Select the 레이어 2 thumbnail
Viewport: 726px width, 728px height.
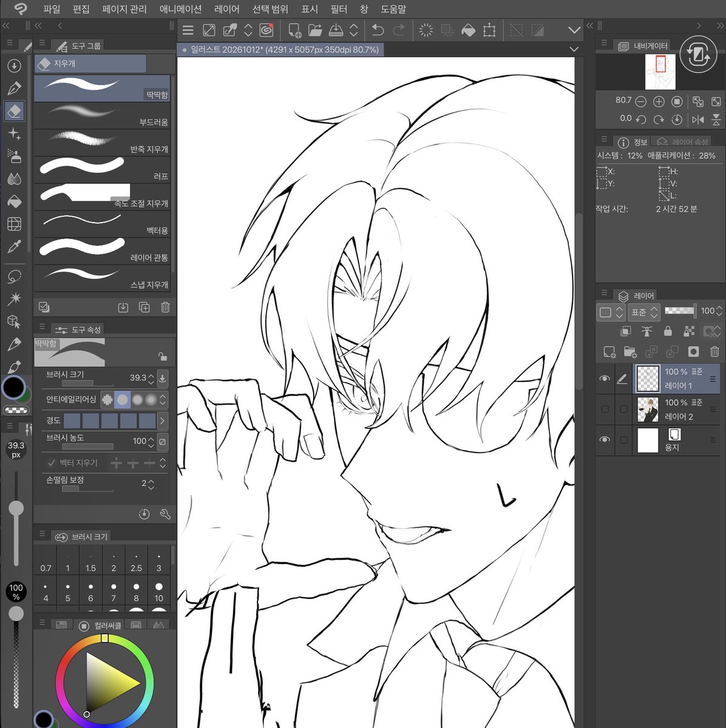pos(648,409)
